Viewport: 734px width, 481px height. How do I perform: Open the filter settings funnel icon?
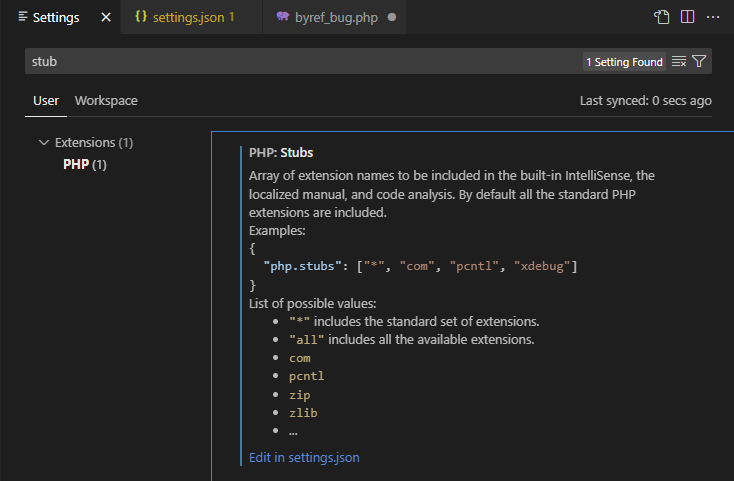pyautogui.click(x=699, y=62)
